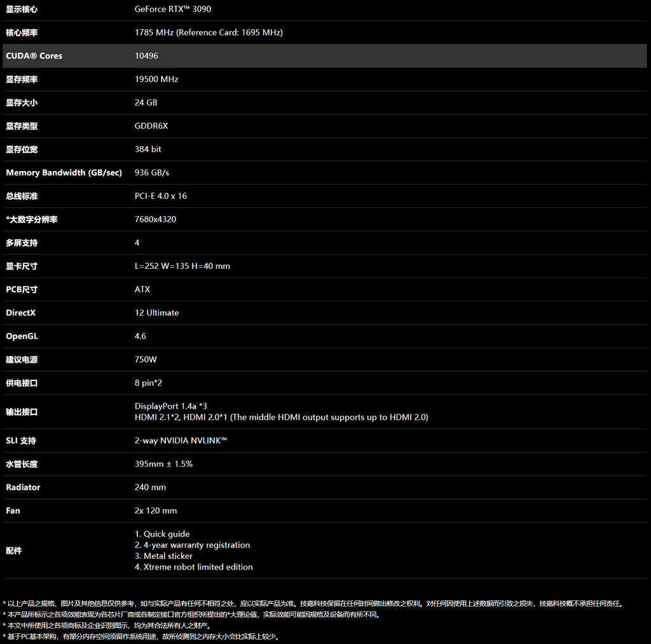Select the PCI-E 4.0 x 16 value
Image resolution: width=651 pixels, height=644 pixels.
161,196
